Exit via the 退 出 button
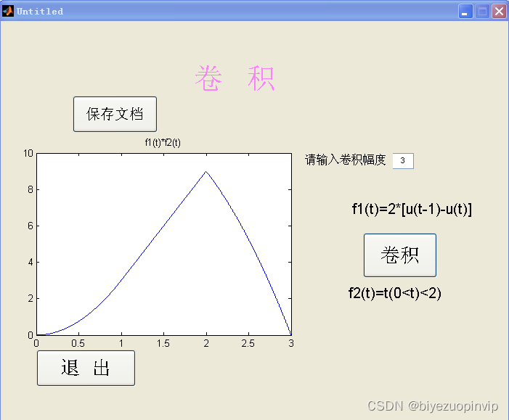The width and height of the screenshot is (509, 420). pos(86,368)
